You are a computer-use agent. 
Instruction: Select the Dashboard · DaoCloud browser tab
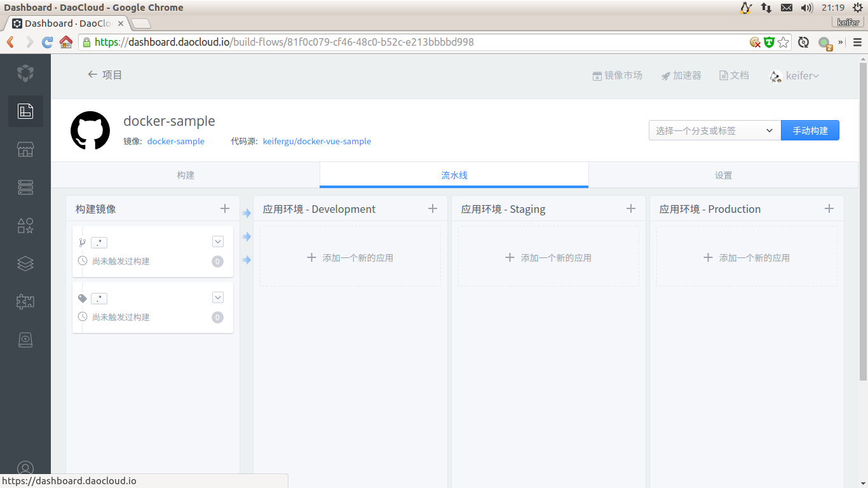68,24
